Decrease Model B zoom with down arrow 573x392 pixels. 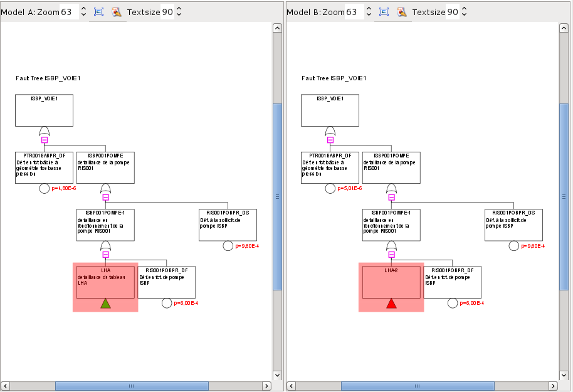[x=369, y=14]
